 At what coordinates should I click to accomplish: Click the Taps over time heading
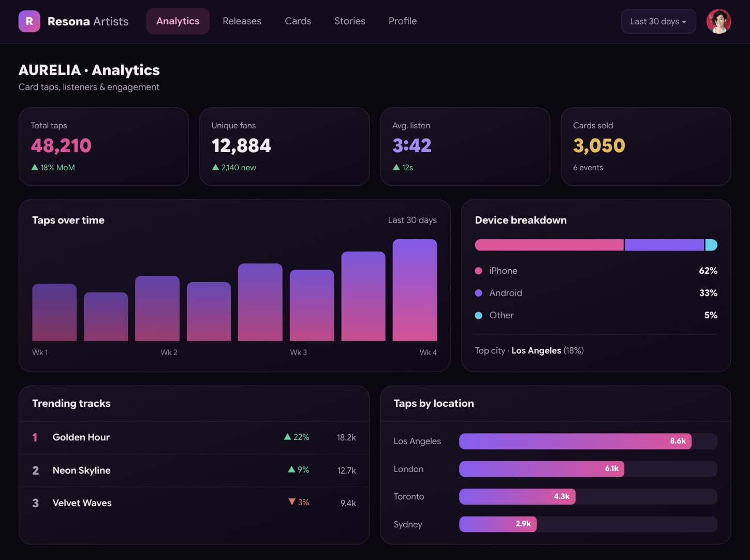(68, 220)
